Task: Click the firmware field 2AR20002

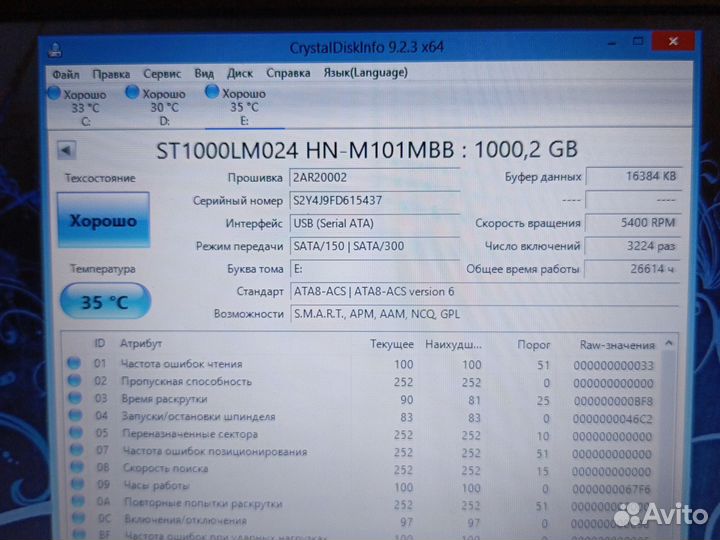Action: point(374,178)
